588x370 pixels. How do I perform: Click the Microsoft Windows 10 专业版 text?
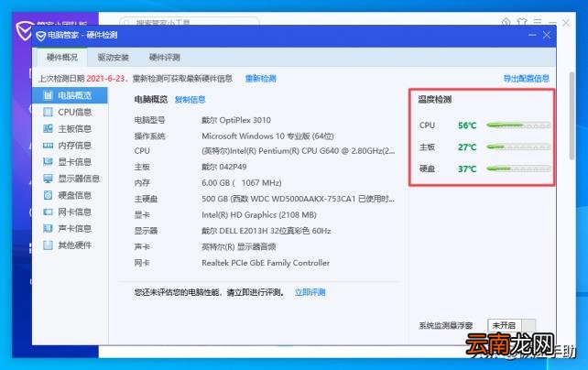267,136
